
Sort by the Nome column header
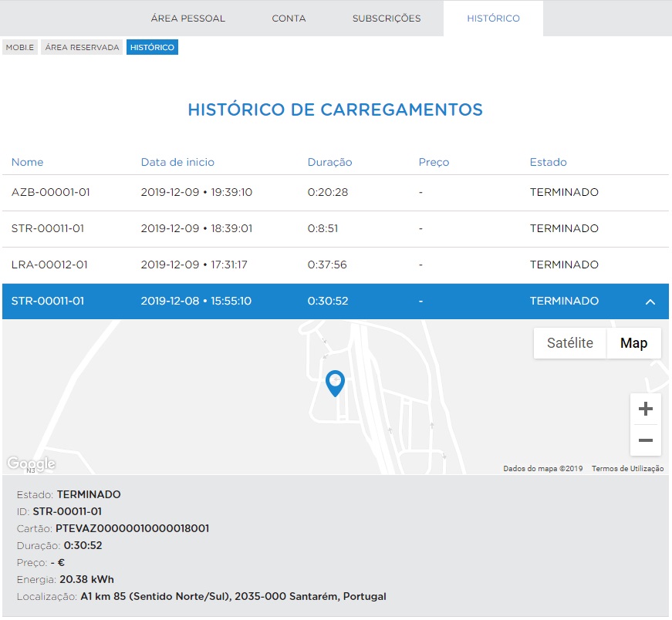point(28,162)
